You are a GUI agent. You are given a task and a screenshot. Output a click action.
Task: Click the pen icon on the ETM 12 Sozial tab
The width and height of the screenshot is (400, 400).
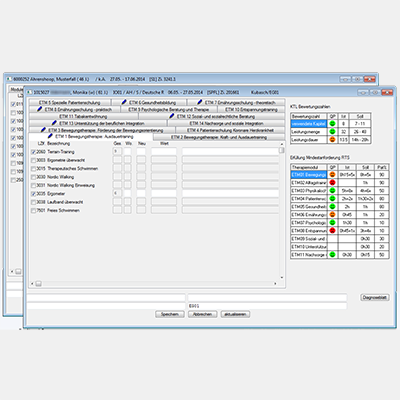172,116
